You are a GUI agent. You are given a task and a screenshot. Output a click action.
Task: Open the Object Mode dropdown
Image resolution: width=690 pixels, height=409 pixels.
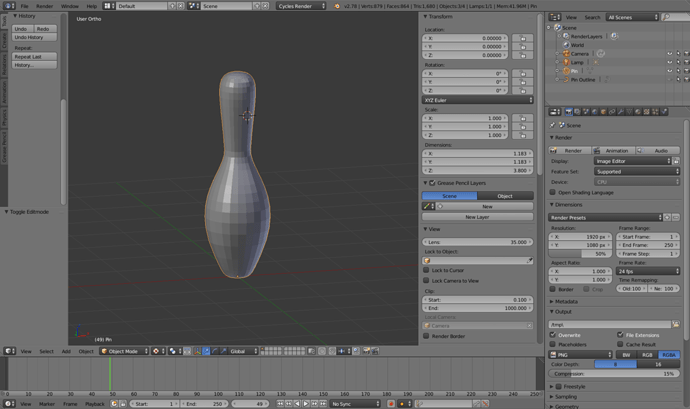[125, 351]
